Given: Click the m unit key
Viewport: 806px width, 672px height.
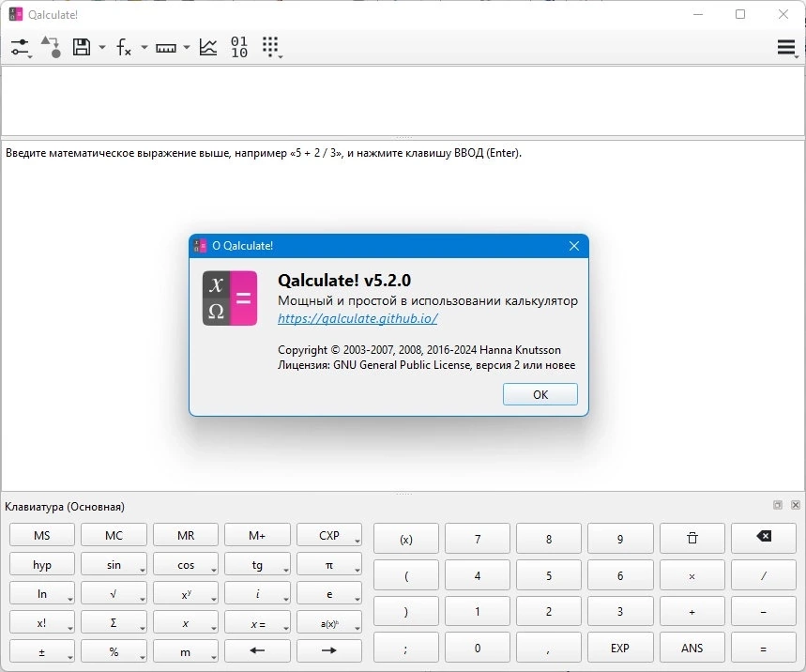Looking at the screenshot, I should 186,651.
